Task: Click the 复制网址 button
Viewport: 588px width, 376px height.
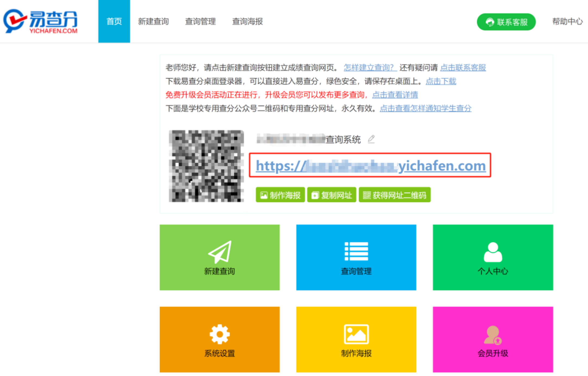Action: click(331, 195)
